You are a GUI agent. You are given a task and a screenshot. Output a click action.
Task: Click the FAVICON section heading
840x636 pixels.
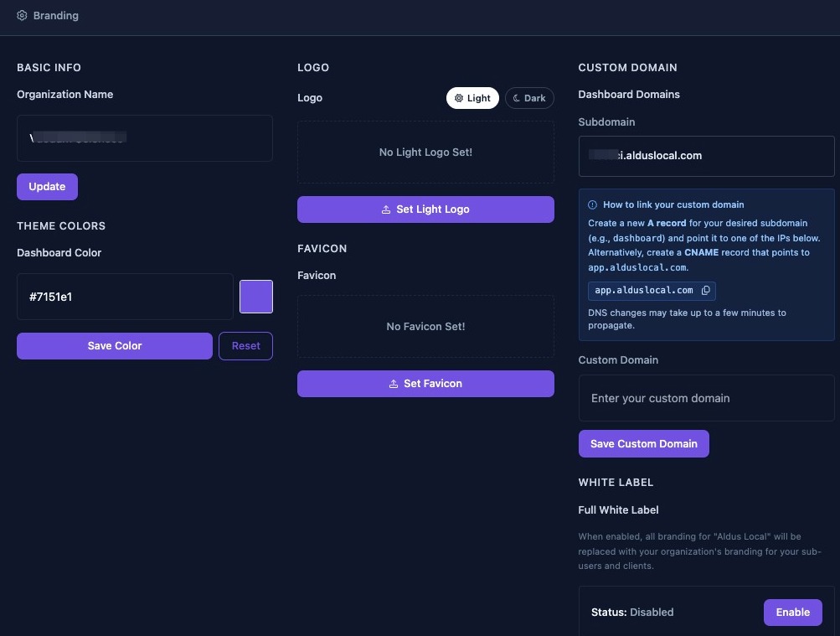coord(322,249)
